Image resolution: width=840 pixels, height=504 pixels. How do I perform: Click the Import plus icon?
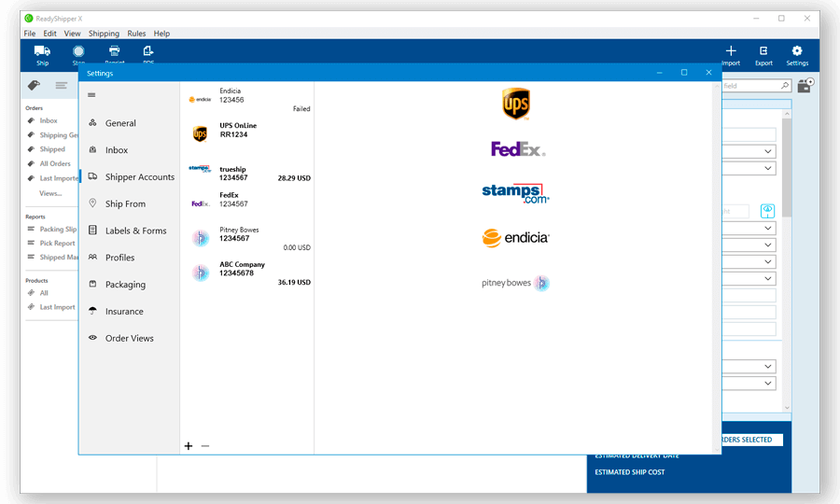click(731, 51)
